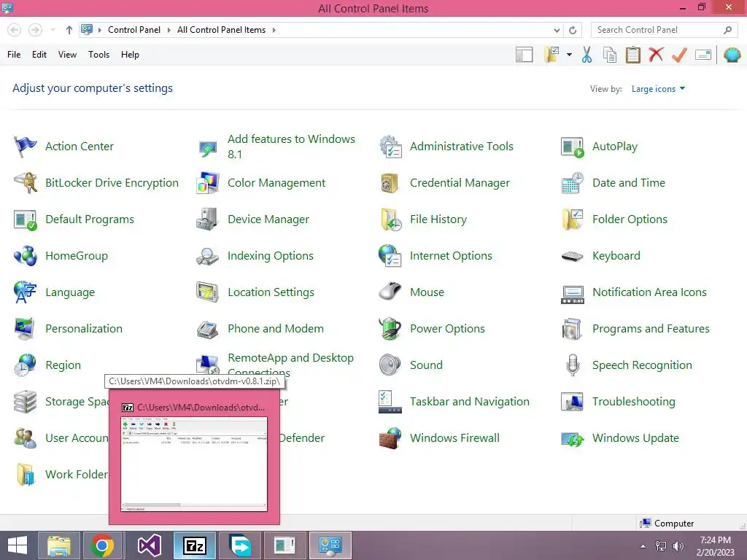Open the Keyboard icon
Image resolution: width=747 pixels, height=560 pixels.
pos(573,256)
